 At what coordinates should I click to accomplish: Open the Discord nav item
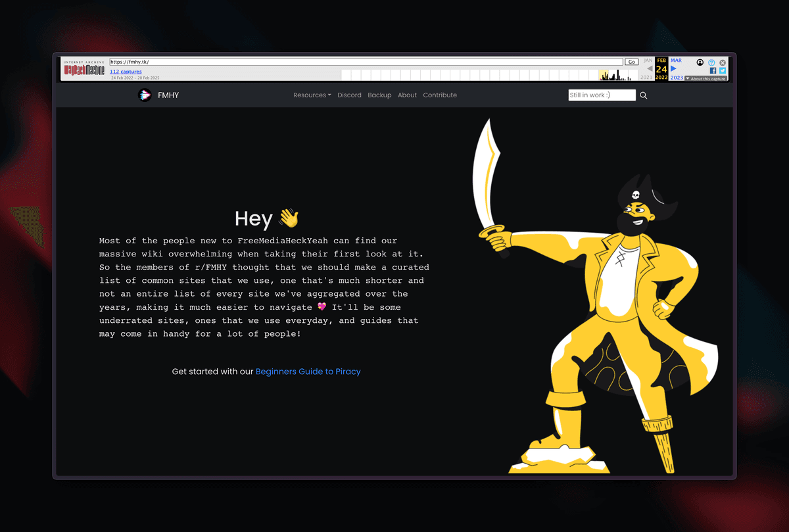click(349, 95)
